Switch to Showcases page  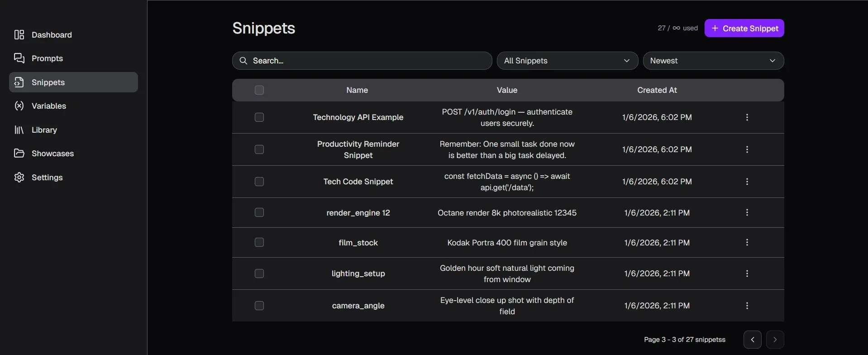pos(73,154)
